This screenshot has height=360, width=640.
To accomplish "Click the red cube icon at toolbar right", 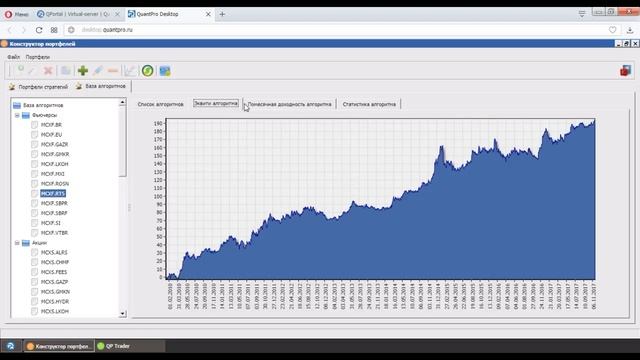I will pyautogui.click(x=625, y=71).
